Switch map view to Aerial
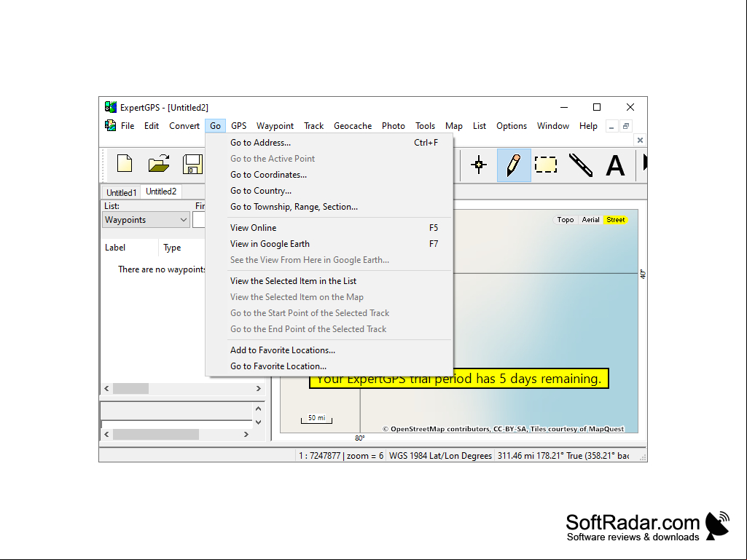This screenshot has width=747, height=560. click(590, 219)
